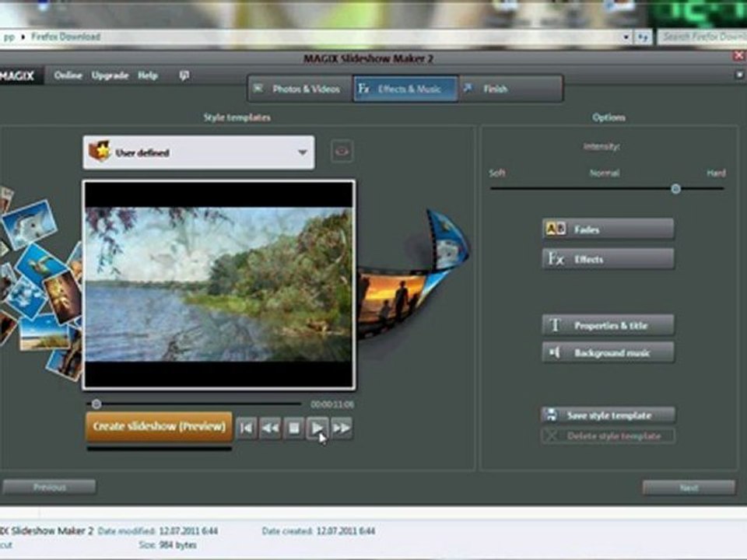The height and width of the screenshot is (560, 747).
Task: Stop the slideshow playback
Action: [294, 428]
